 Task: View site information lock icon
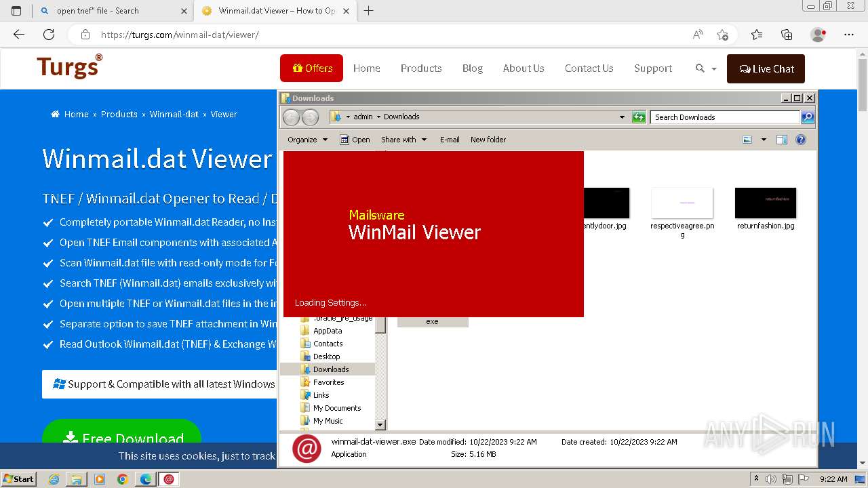pyautogui.click(x=85, y=35)
